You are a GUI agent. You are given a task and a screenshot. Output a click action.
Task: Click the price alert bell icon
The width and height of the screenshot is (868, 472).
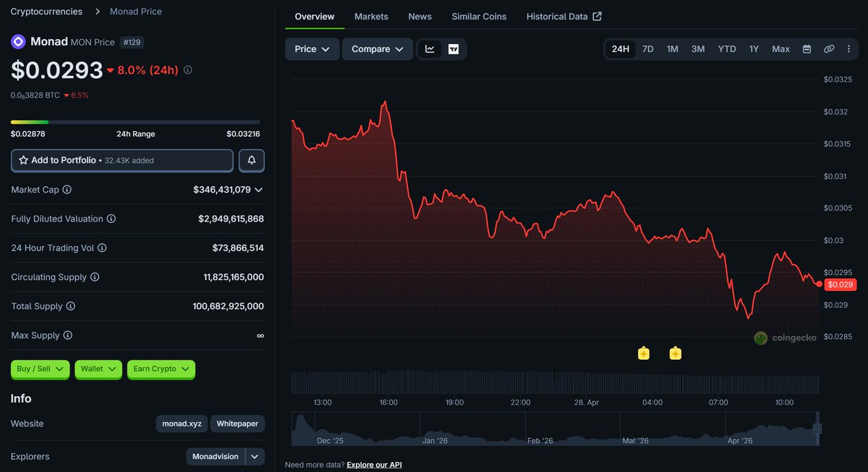pos(252,160)
